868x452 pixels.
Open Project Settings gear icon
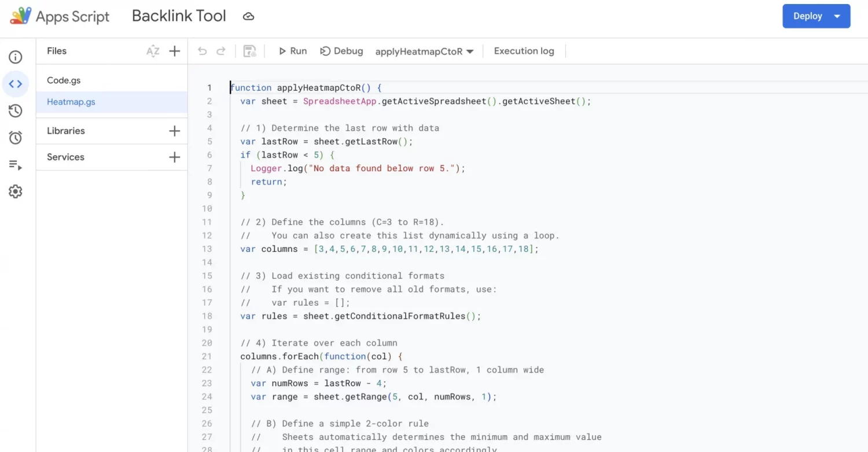[x=16, y=192]
